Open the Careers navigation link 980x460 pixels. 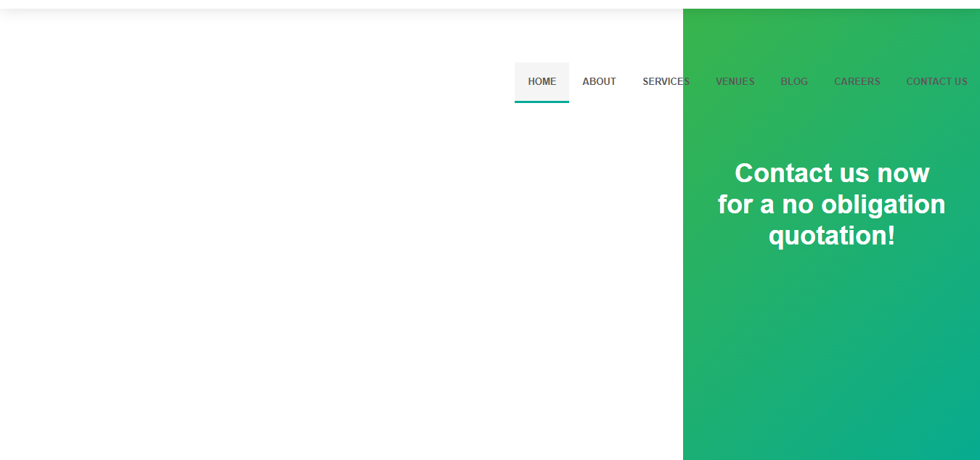pyautogui.click(x=857, y=81)
